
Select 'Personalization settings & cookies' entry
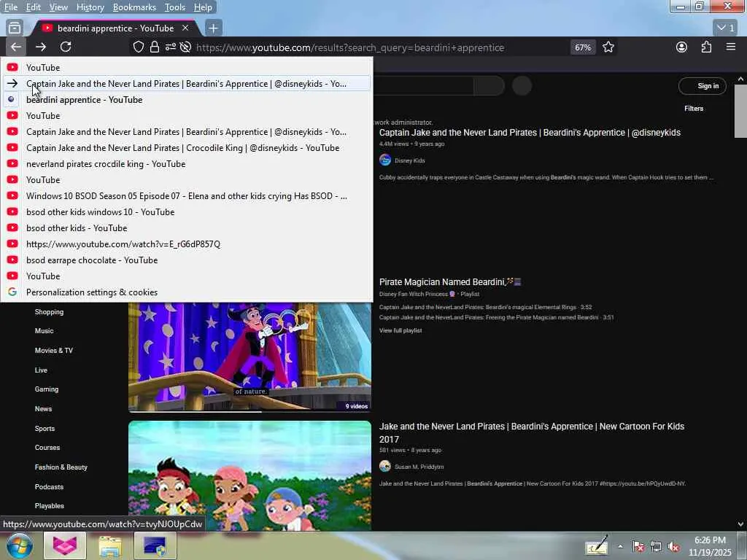click(187, 292)
